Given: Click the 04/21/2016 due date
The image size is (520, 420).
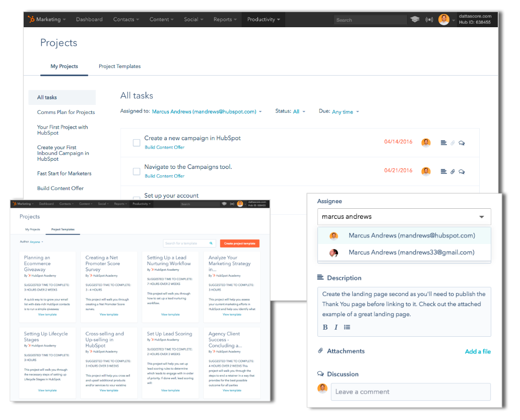Looking at the screenshot, I should (x=398, y=170).
